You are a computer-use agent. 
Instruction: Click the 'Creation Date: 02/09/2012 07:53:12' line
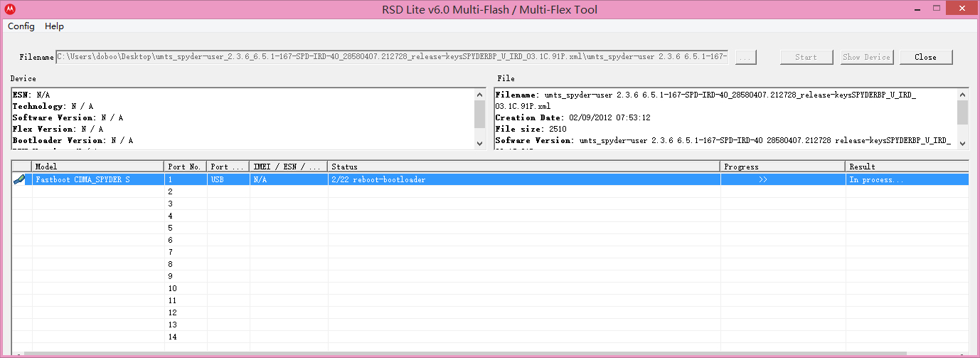click(x=572, y=117)
